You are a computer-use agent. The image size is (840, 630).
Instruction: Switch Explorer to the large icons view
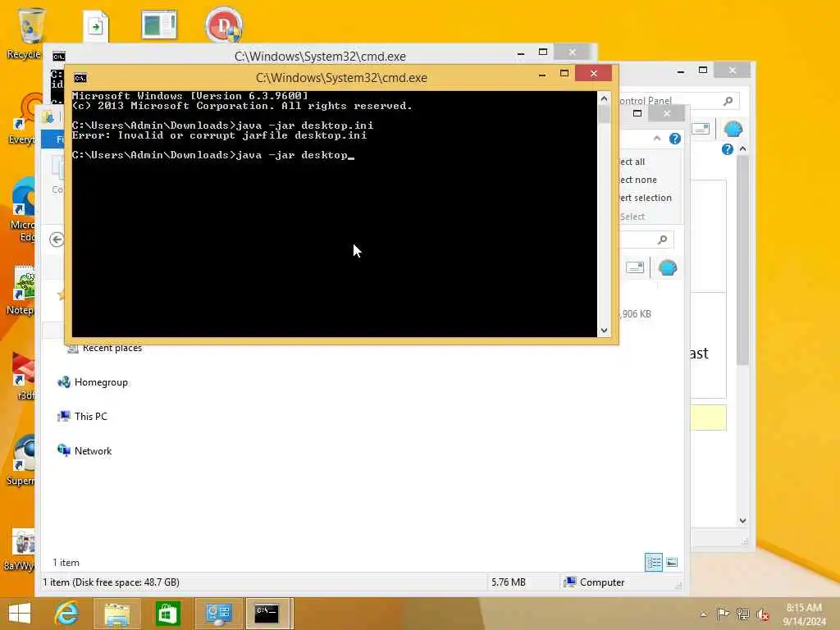pyautogui.click(x=672, y=562)
